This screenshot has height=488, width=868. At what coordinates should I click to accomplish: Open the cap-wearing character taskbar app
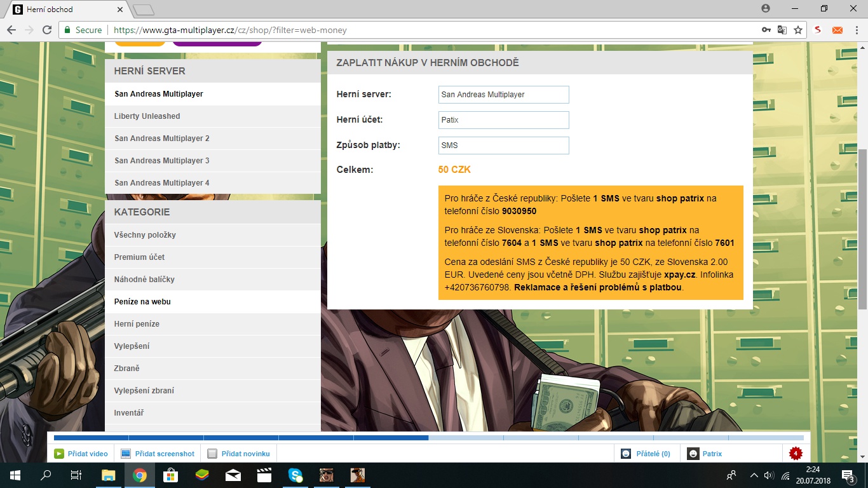[x=358, y=475]
